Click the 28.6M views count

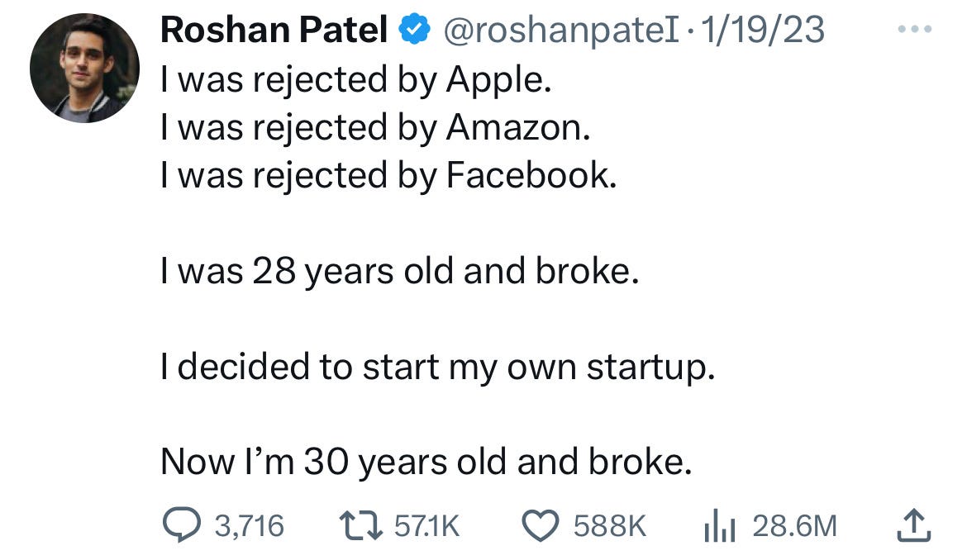click(x=795, y=526)
